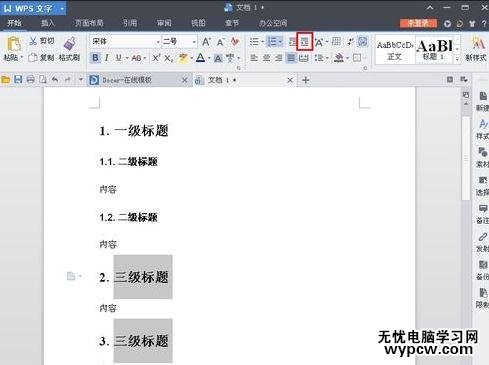The width and height of the screenshot is (489, 365).
Task: Toggle numbered list button
Action: coord(272,42)
